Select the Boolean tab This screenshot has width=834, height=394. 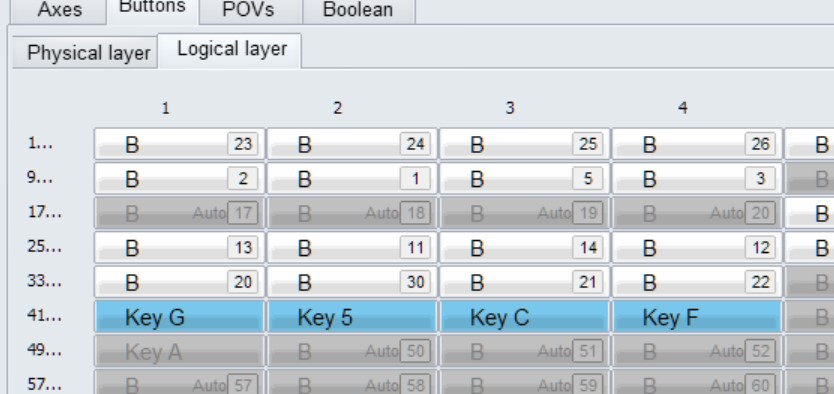[358, 11]
